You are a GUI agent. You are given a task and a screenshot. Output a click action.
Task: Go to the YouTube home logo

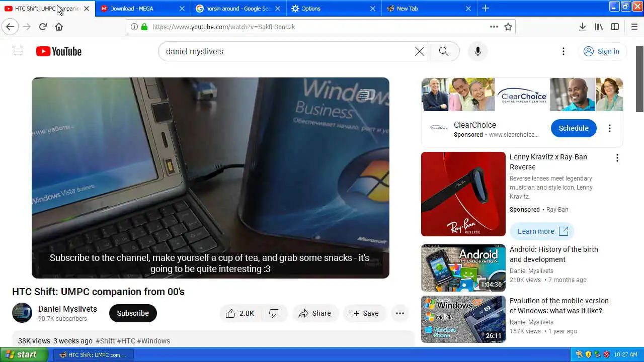[x=59, y=51]
